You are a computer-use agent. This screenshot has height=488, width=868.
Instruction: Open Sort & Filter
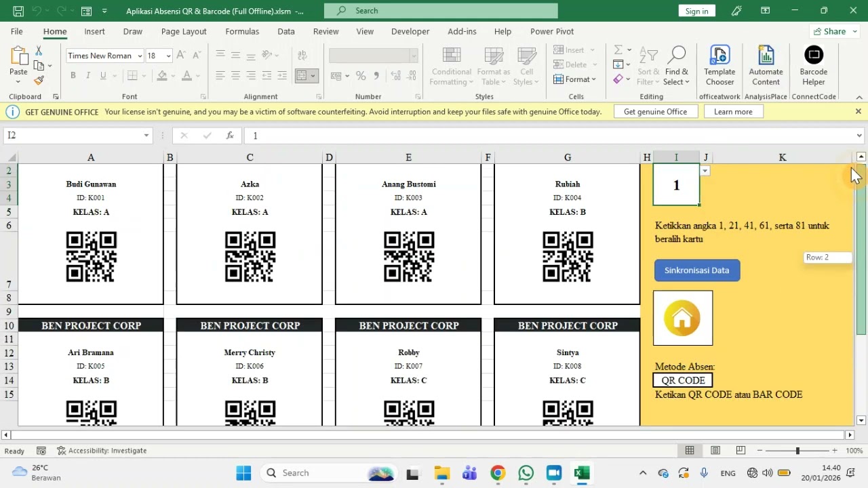(x=648, y=66)
